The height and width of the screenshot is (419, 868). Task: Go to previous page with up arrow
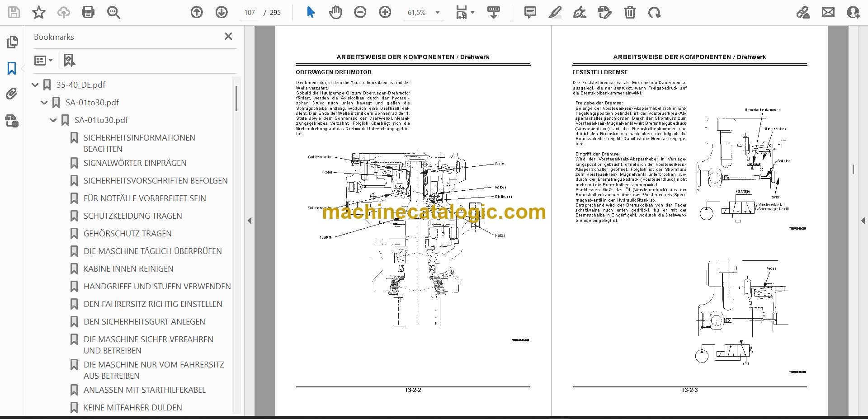(197, 12)
